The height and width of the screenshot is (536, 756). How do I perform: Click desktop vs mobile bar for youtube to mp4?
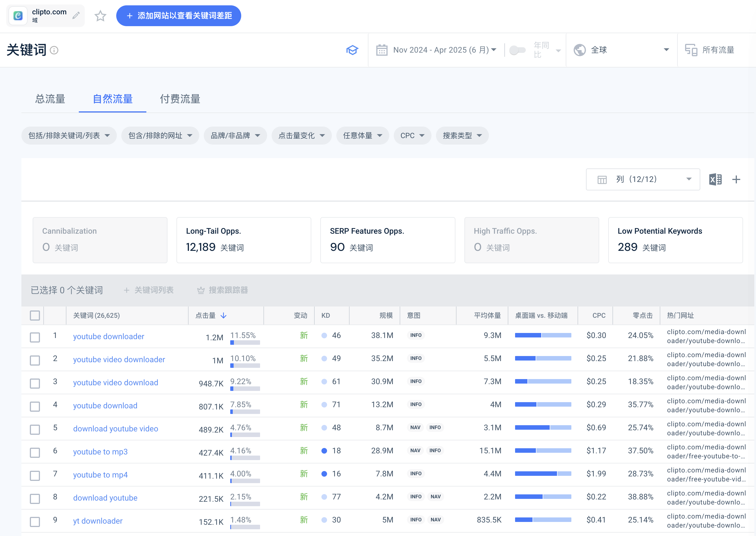pos(543,474)
